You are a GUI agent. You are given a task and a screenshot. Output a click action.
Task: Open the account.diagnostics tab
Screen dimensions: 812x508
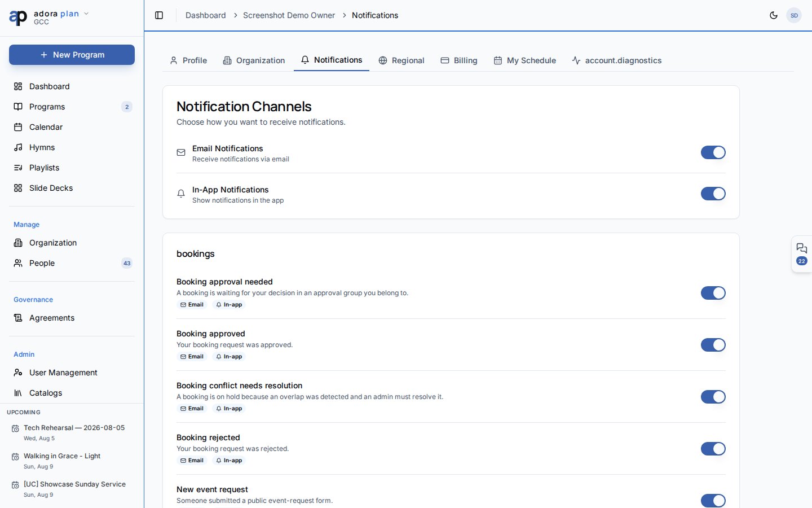617,60
